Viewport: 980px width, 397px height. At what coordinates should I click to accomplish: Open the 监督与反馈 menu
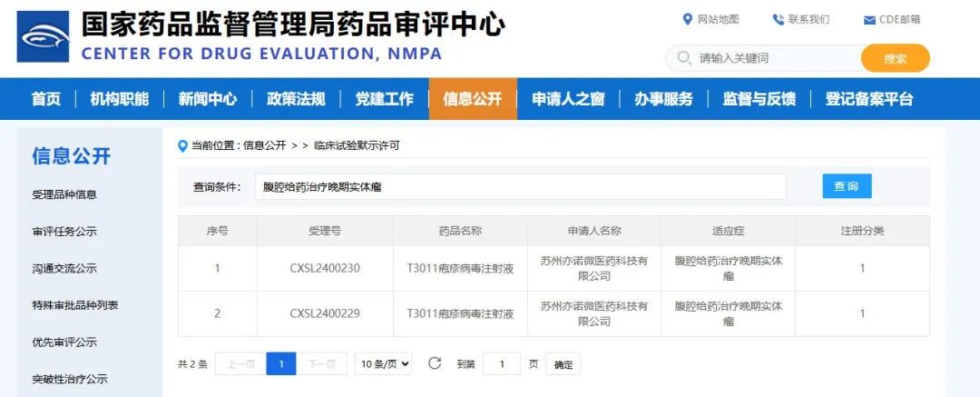pos(759,99)
